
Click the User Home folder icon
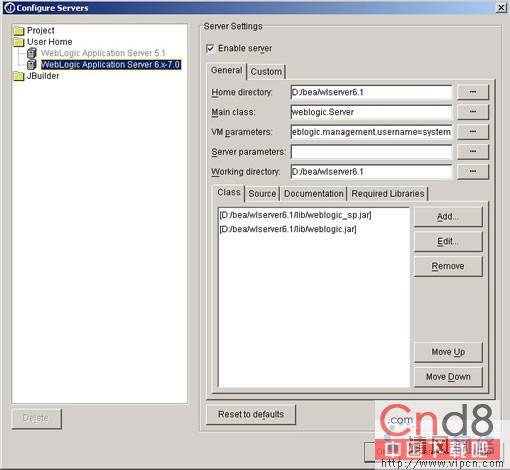(19, 42)
